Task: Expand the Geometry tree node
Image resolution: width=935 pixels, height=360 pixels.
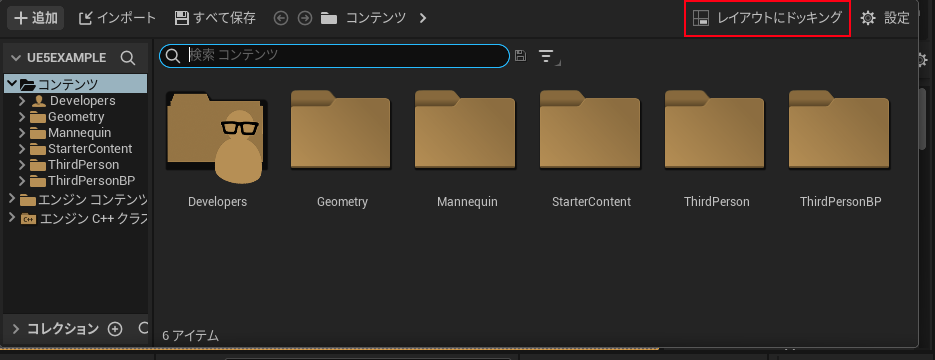Action: (23, 117)
